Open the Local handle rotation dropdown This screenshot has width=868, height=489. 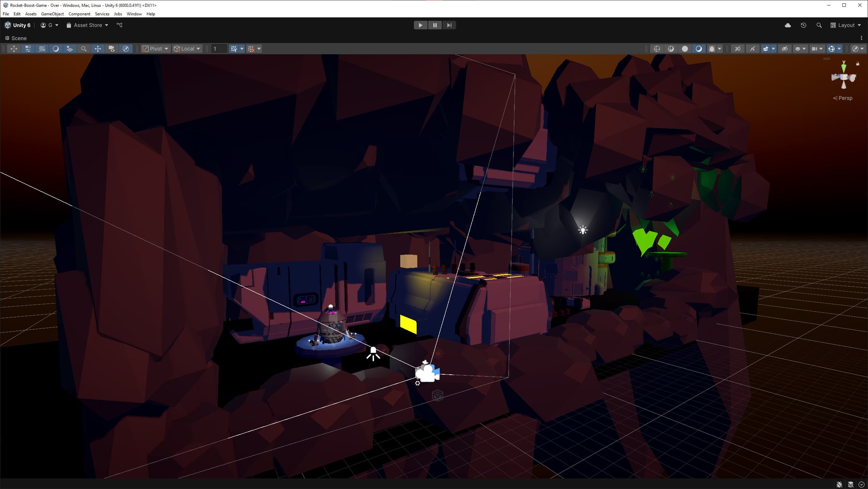click(187, 49)
